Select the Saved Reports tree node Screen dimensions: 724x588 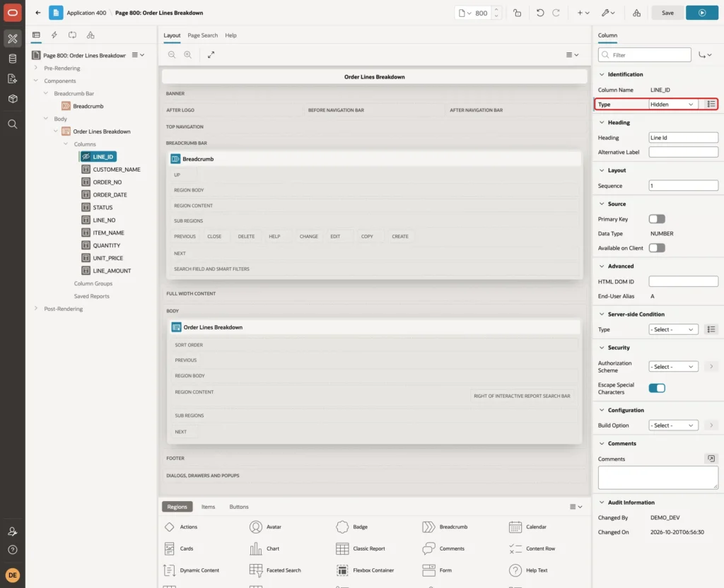[91, 296]
